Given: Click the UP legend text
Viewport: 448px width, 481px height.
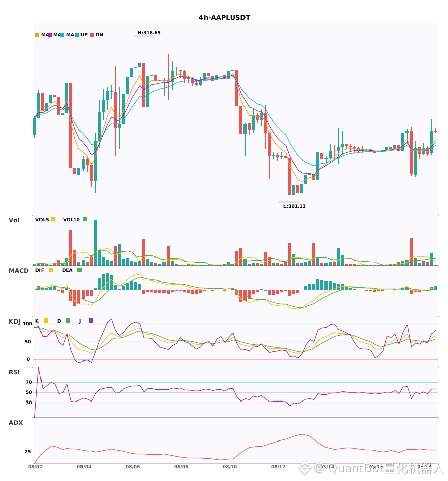Looking at the screenshot, I should pyautogui.click(x=84, y=35).
